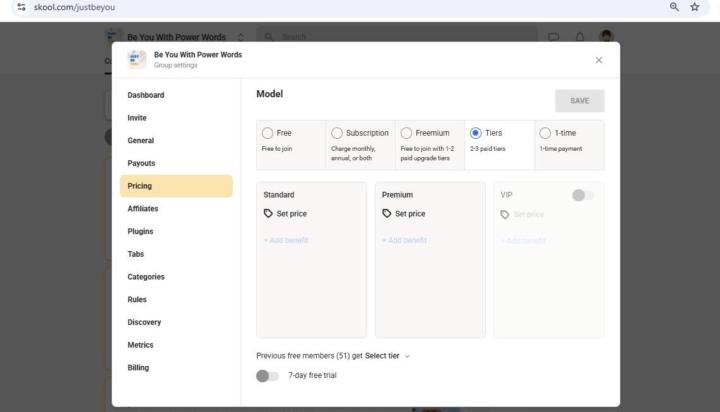
Task: Click the group logo in settings header
Action: (137, 59)
